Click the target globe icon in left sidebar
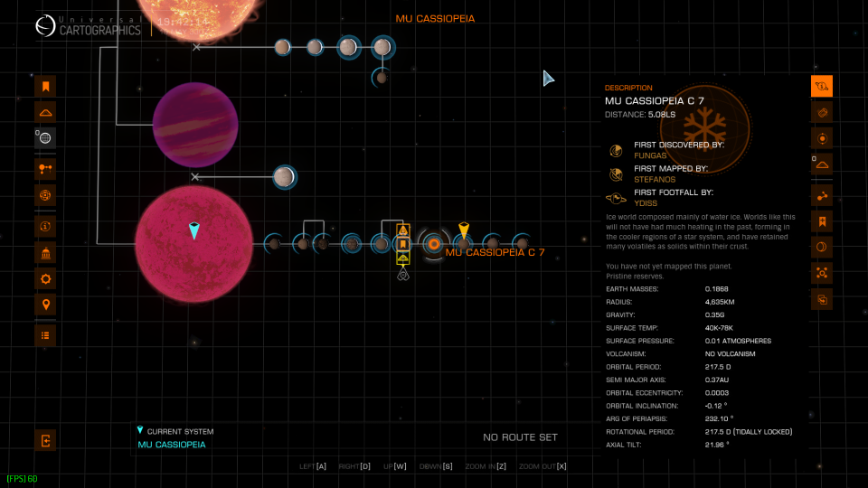 tap(45, 195)
